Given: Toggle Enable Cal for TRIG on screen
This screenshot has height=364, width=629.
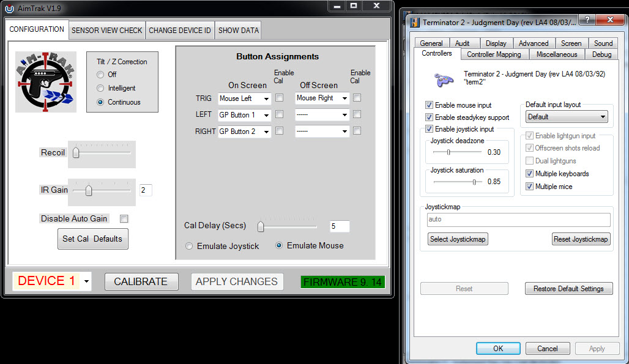Looking at the screenshot, I should click(279, 97).
